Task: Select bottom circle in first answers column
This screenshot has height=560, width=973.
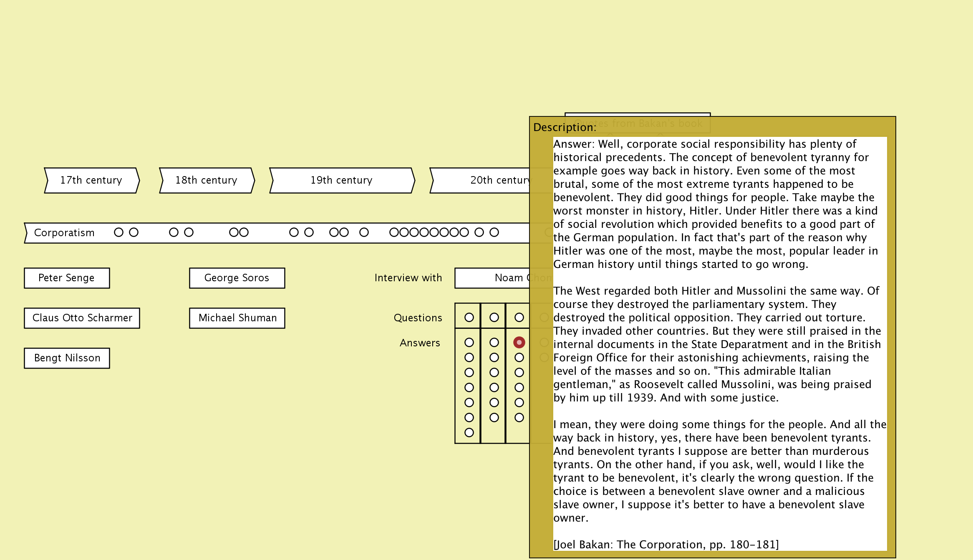Action: [469, 432]
